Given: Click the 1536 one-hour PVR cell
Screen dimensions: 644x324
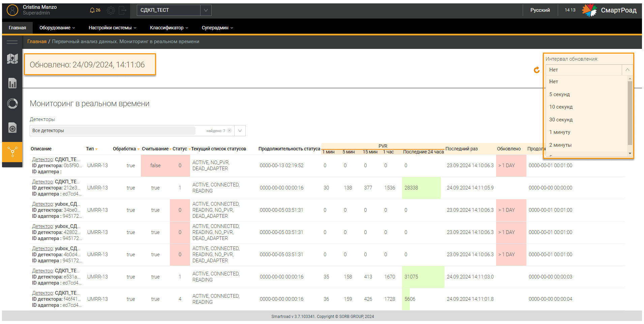Looking at the screenshot, I should tap(390, 188).
